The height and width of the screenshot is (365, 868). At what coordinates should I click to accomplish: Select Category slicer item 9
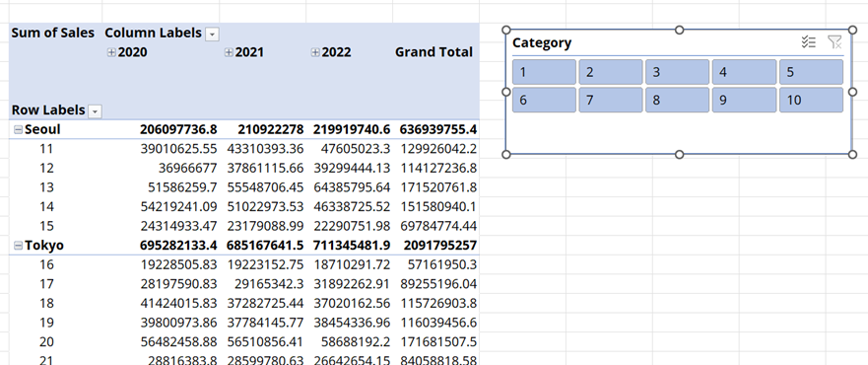click(x=744, y=100)
